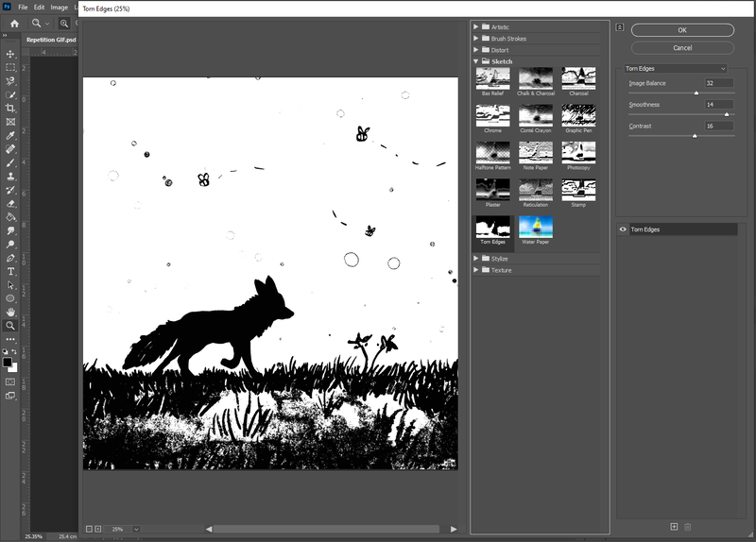756x542 pixels.
Task: Select the Hand tool
Action: coord(10,312)
